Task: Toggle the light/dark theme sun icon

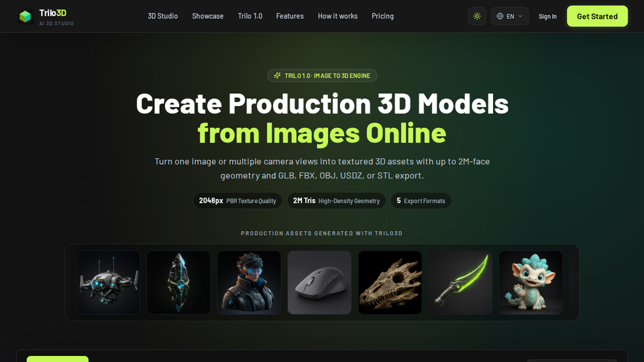Action: tap(477, 16)
